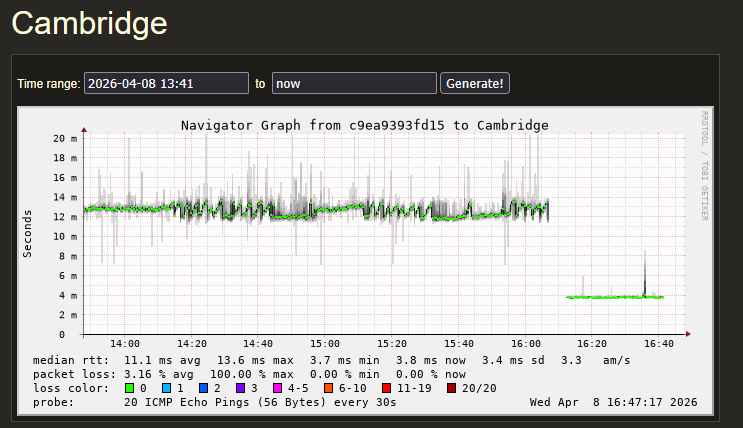Click the 16:20 label on the time axis
This screenshot has width=743, height=428.
tap(592, 344)
